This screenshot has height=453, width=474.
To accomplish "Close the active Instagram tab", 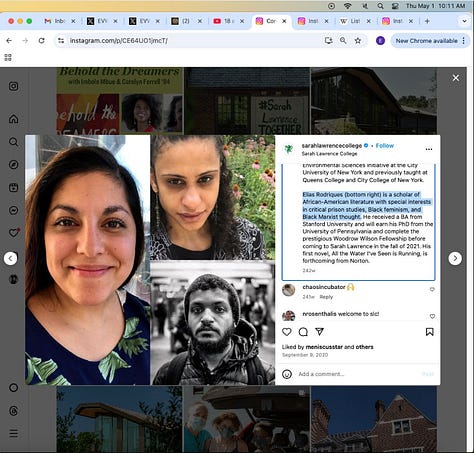I will click(284, 21).
